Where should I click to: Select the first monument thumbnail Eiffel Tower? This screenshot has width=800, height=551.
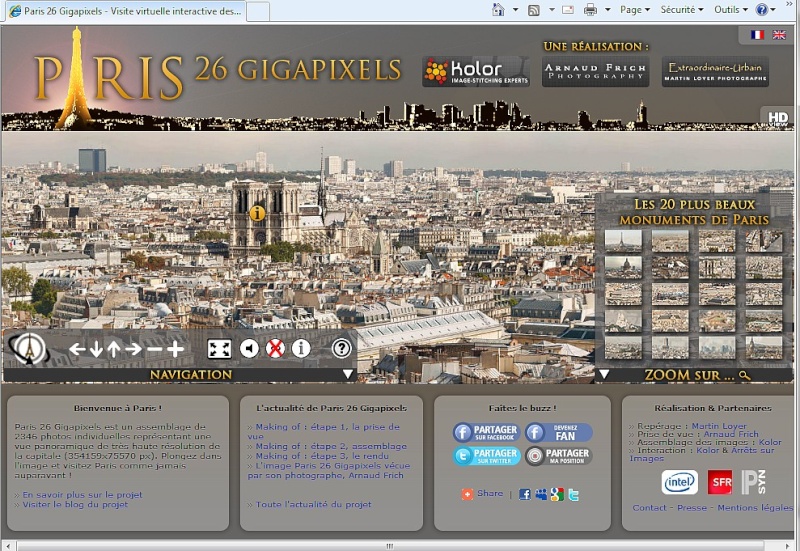point(623,241)
